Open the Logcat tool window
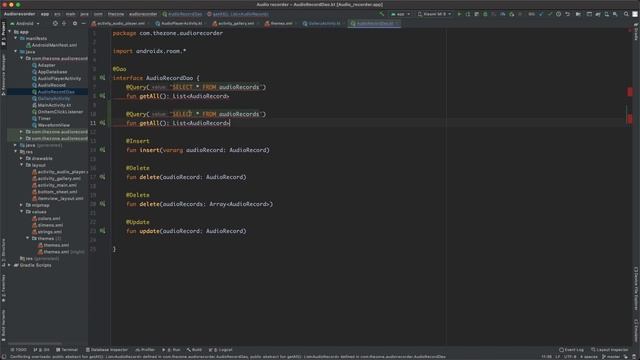Viewport: 640px width, 360px height. pyautogui.click(x=220, y=350)
